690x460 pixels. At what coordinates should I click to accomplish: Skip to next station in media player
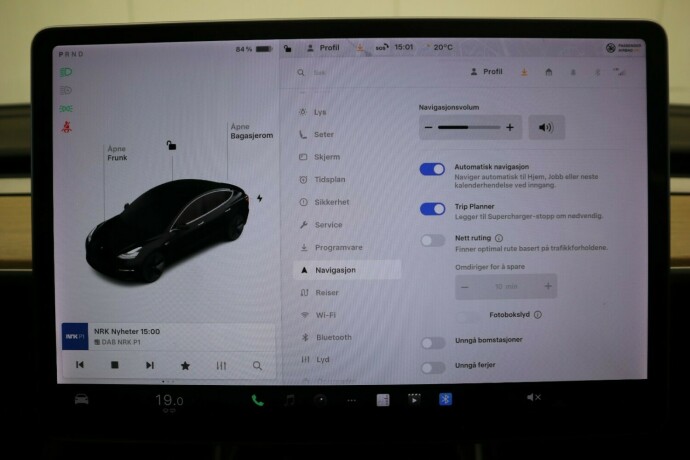pyautogui.click(x=150, y=365)
